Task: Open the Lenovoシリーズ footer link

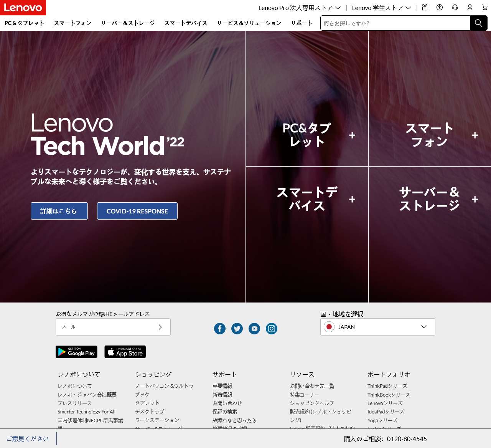Action: [385, 403]
